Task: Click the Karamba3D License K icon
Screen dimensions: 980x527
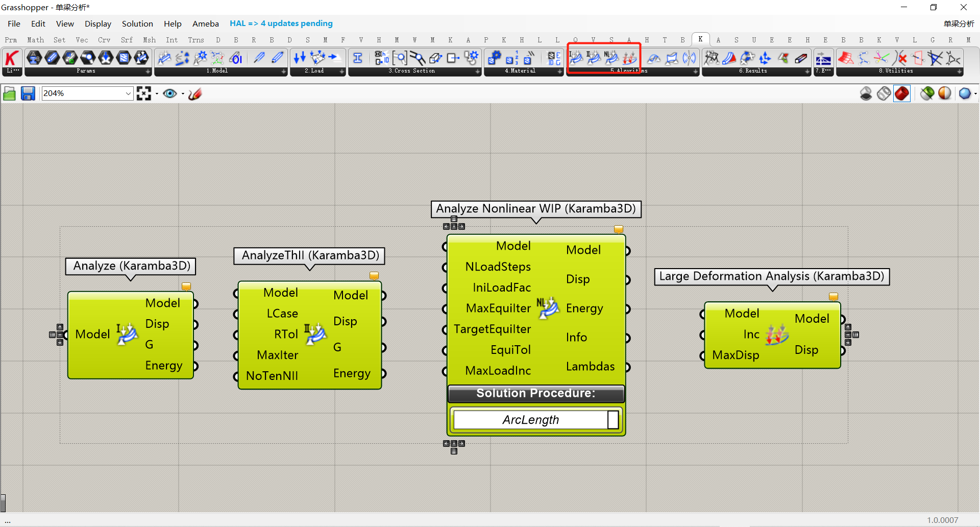Action: [x=12, y=58]
